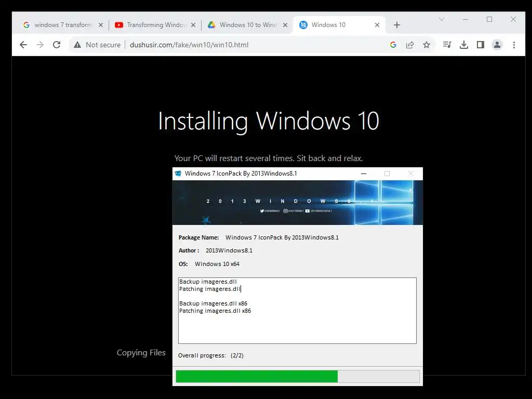The width and height of the screenshot is (532, 399).
Task: Close the 'windows 7 transform' tab
Action: (x=101, y=25)
